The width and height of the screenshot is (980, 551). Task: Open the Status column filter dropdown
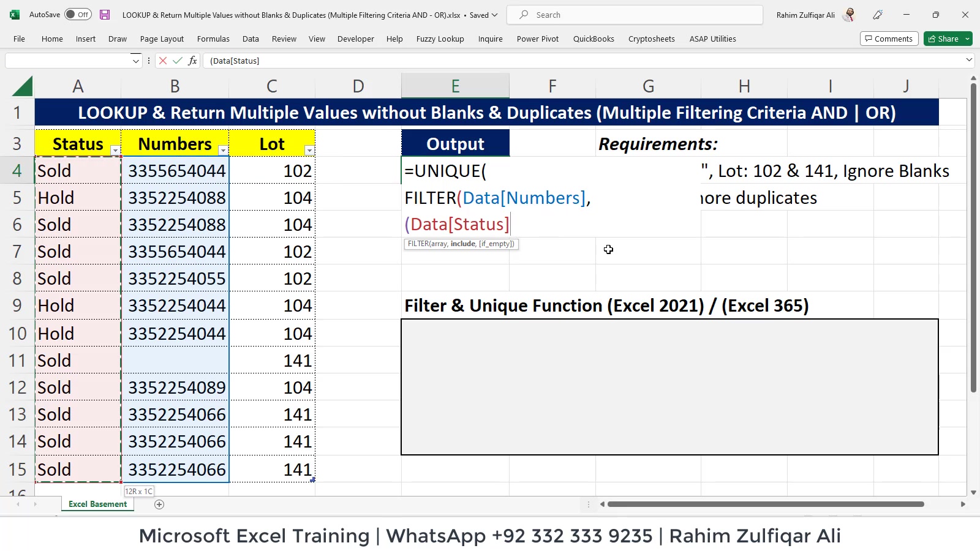115,151
